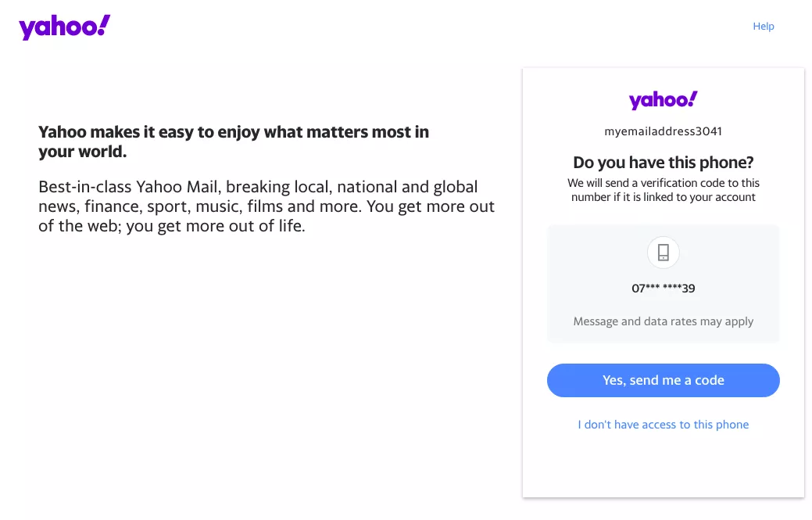This screenshot has height=520, width=812.
Task: Click the username myemailaddress3041
Action: [x=663, y=131]
